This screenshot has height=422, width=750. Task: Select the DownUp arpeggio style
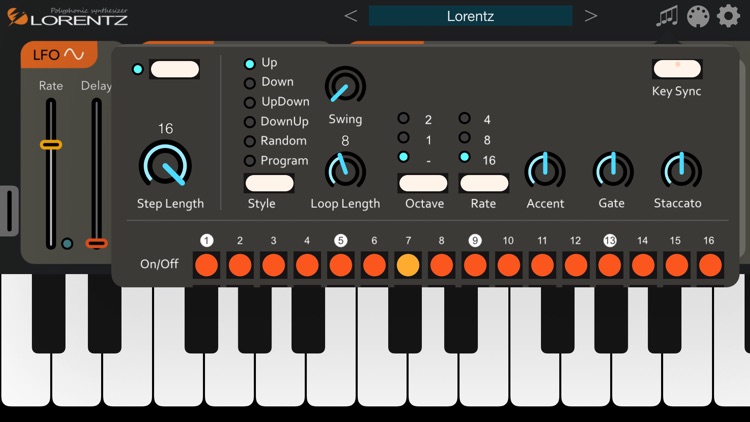click(x=249, y=122)
